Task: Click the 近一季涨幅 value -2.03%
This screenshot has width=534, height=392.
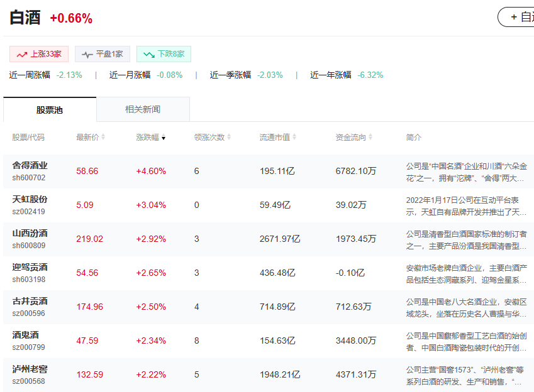Action: pos(270,75)
